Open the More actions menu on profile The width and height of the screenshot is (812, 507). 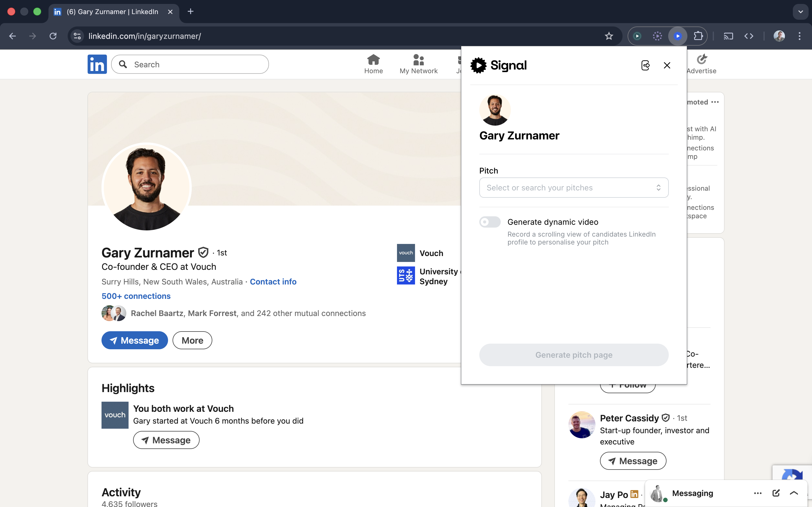(192, 340)
